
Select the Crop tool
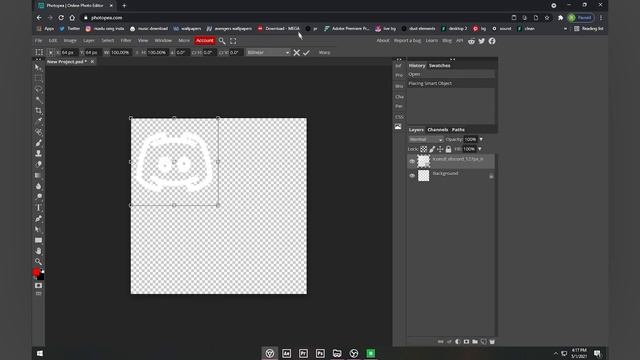pyautogui.click(x=38, y=111)
